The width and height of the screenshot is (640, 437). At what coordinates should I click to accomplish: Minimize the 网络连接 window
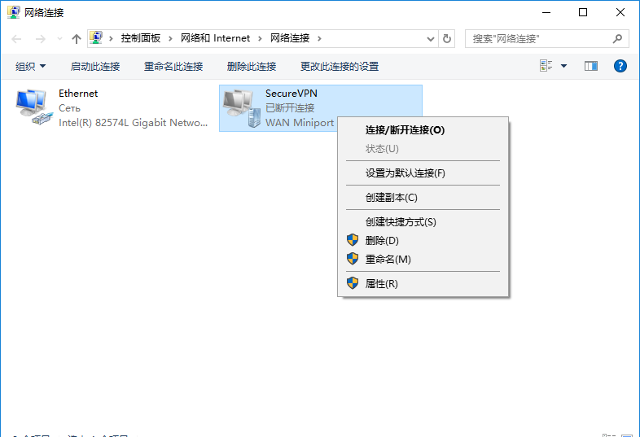(x=546, y=12)
